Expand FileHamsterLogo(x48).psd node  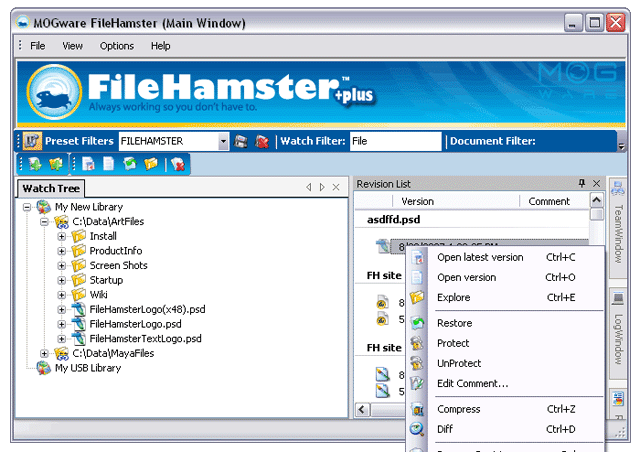point(62,309)
